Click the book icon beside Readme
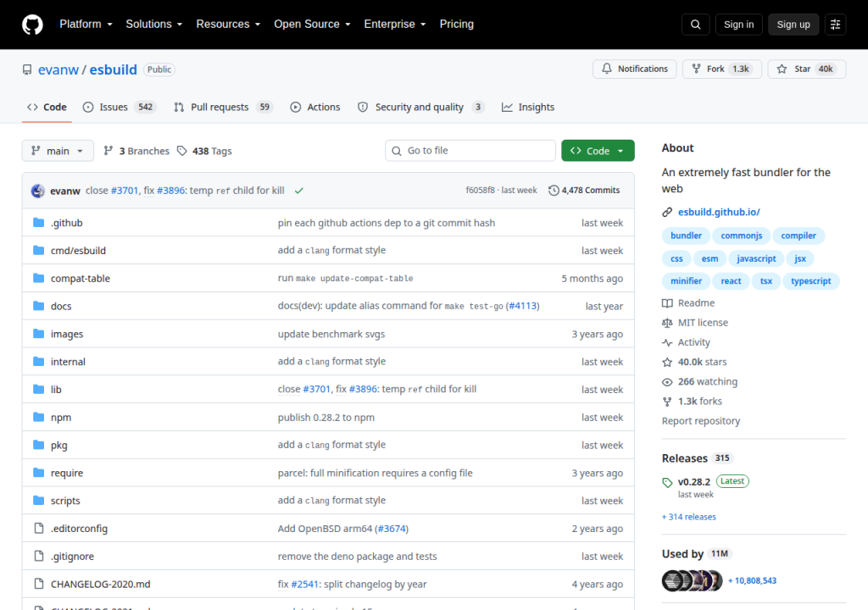 click(x=667, y=303)
